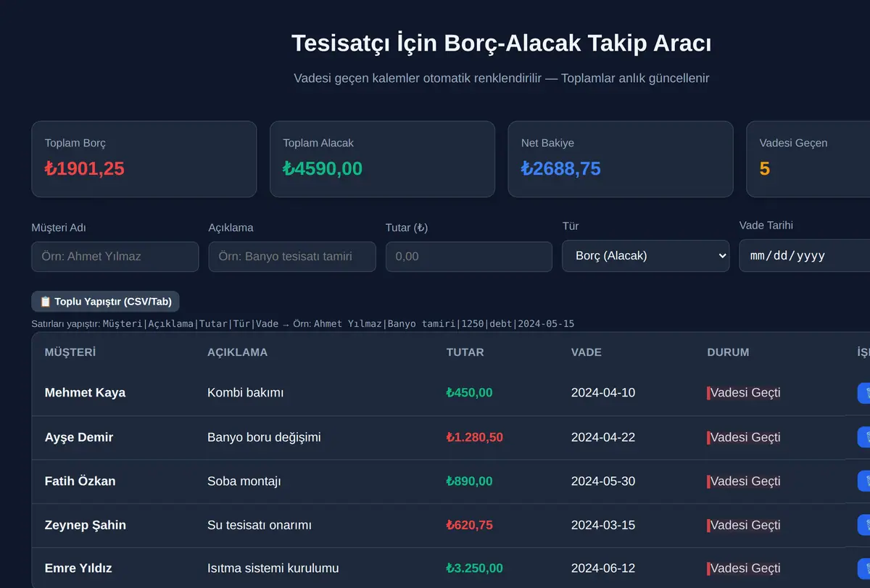Select the Vadesi Geçen summary card
Image resolution: width=870 pixels, height=588 pixels.
click(808, 159)
